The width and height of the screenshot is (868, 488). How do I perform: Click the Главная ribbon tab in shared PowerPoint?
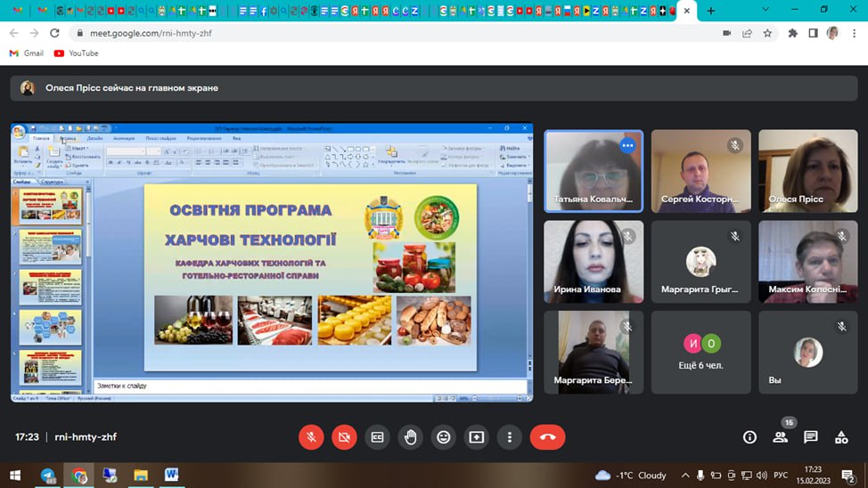coord(41,138)
